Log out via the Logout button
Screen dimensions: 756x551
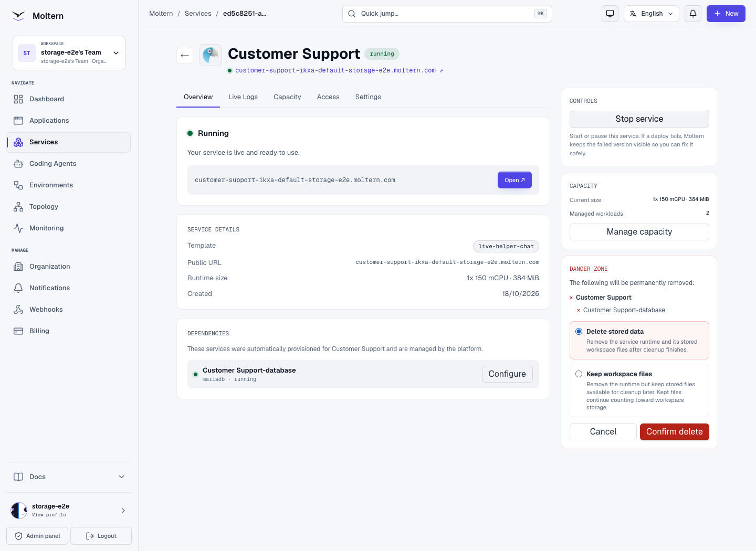(101, 536)
